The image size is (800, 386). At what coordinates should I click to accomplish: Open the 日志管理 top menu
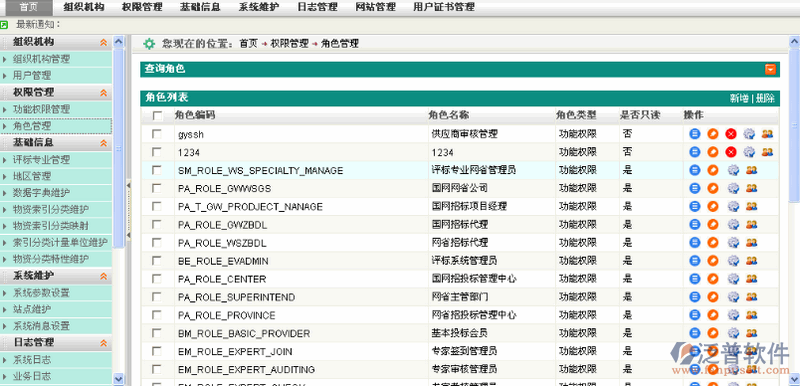pos(317,7)
